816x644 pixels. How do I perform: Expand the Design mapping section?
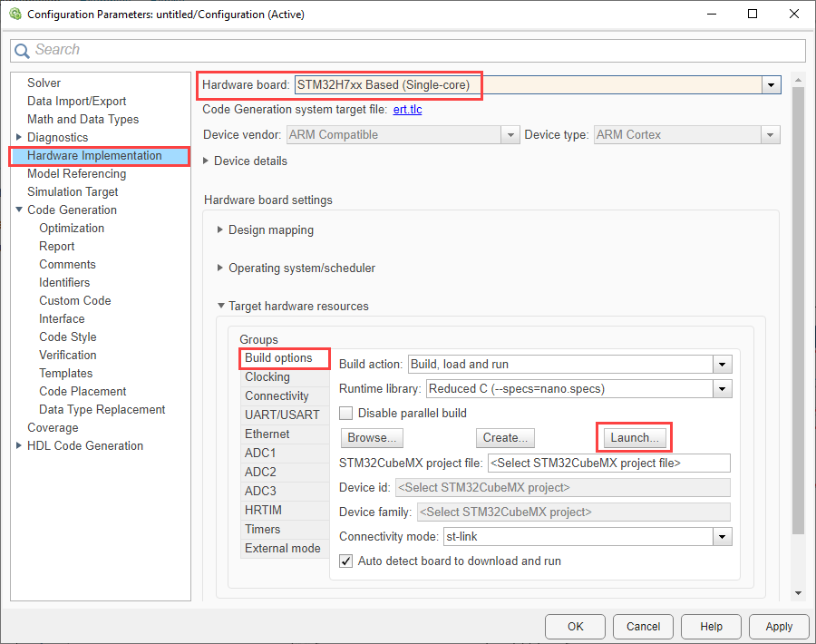[x=220, y=230]
